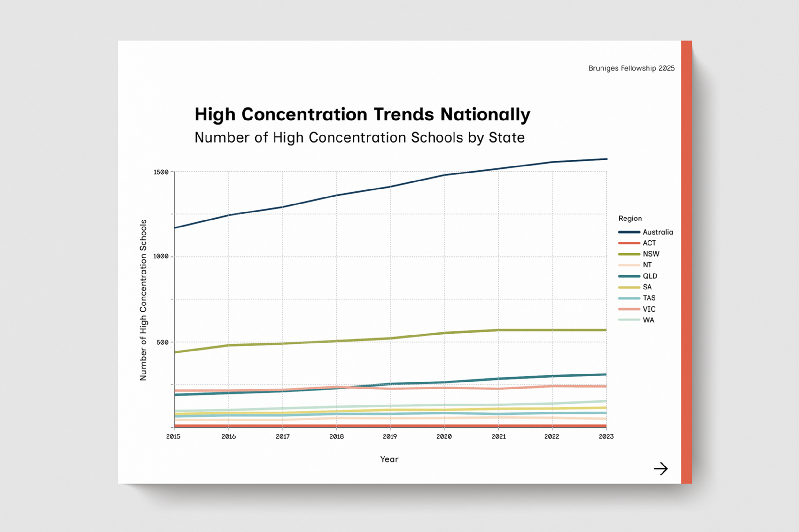This screenshot has width=799, height=532.
Task: Click the ACT legend line swatch
Action: click(629, 243)
